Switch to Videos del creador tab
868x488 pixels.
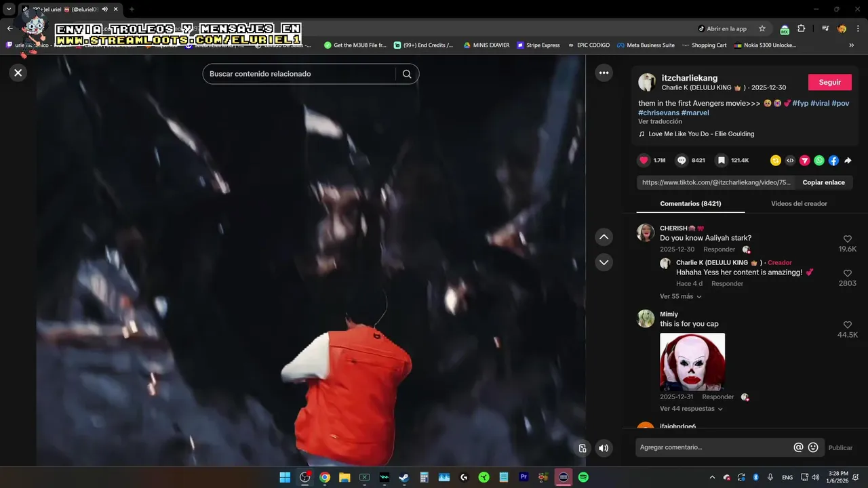tap(799, 203)
